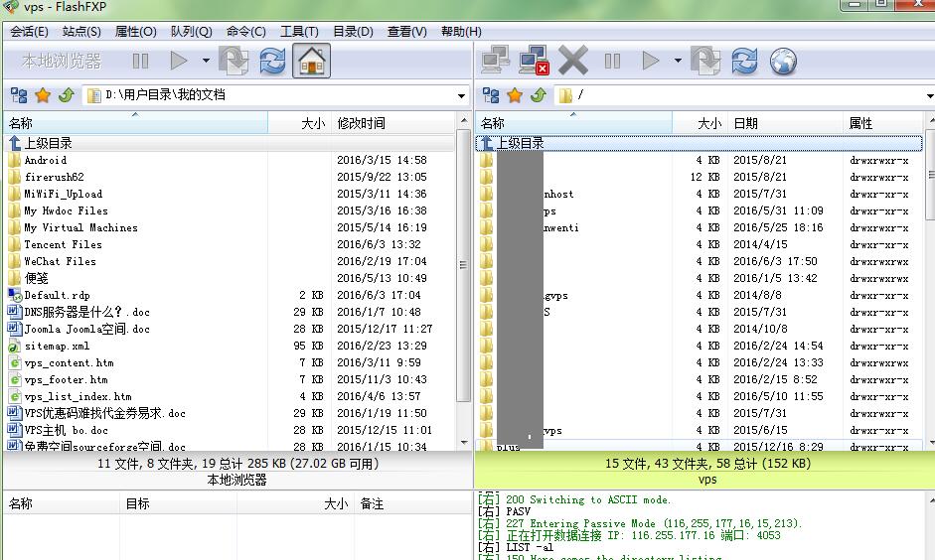The height and width of the screenshot is (560, 935).
Task: Select the WeChat Files folder
Action: (x=60, y=261)
